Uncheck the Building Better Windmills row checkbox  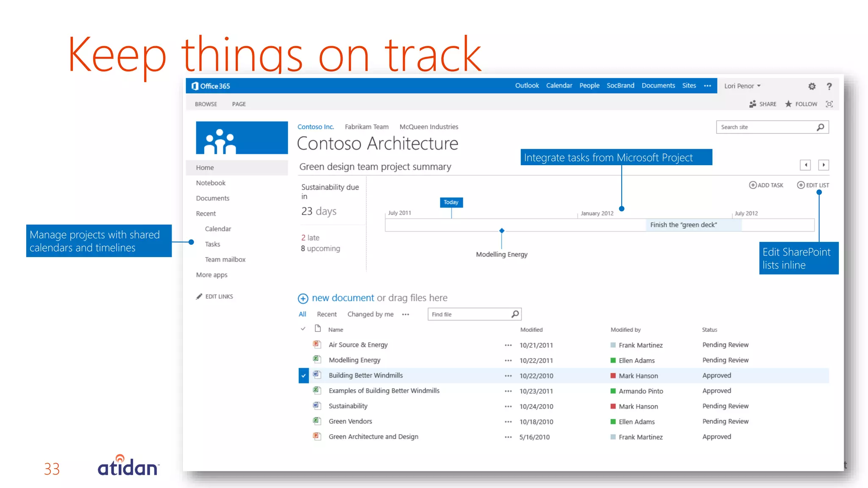pyautogui.click(x=303, y=376)
